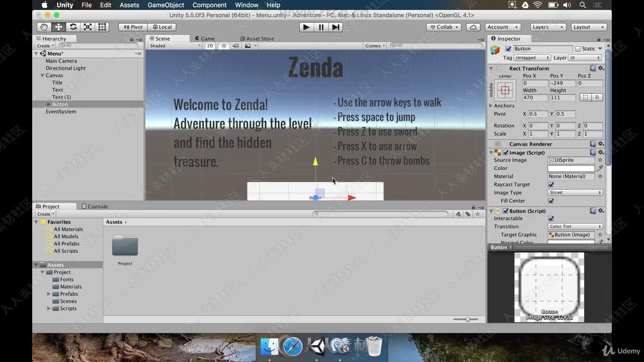Toggle Pivot/Center handle mode

click(133, 27)
